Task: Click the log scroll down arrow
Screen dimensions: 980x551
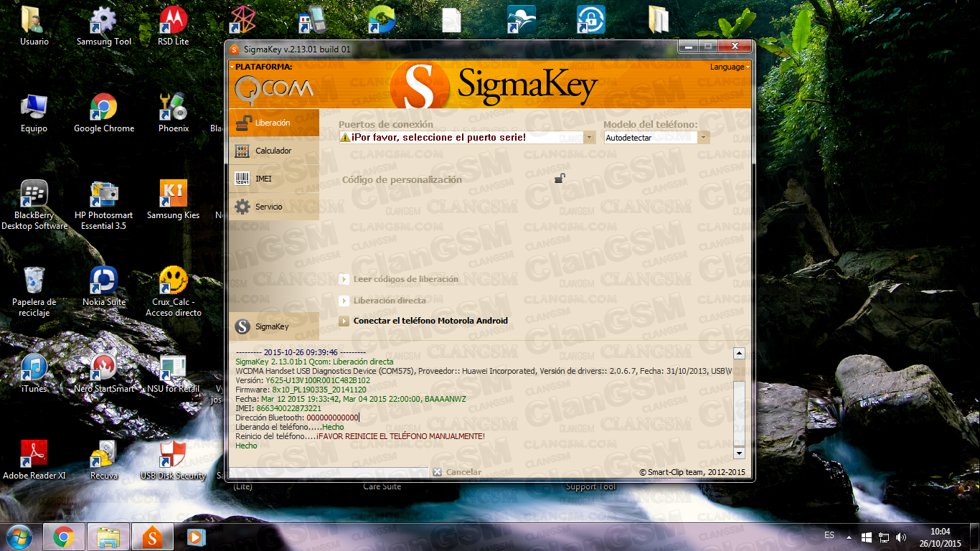Action: [x=740, y=453]
